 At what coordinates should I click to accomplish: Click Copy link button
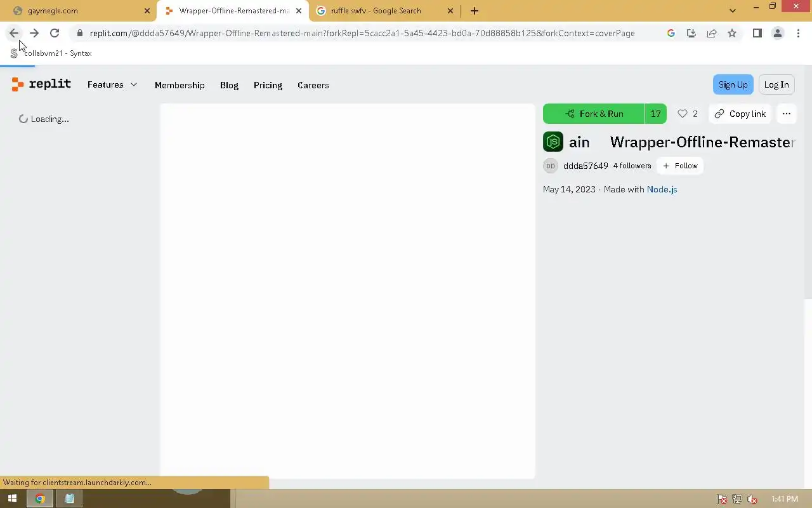click(740, 114)
